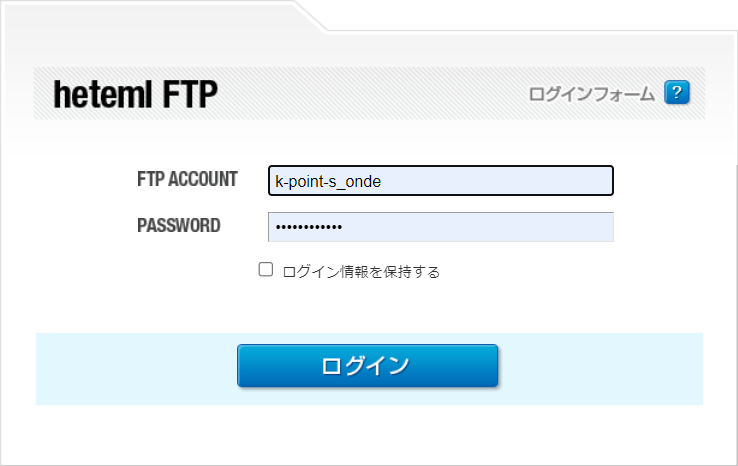Focus the FTP ACCOUNT input field
Image resolution: width=738 pixels, height=466 pixels.
tap(440, 181)
